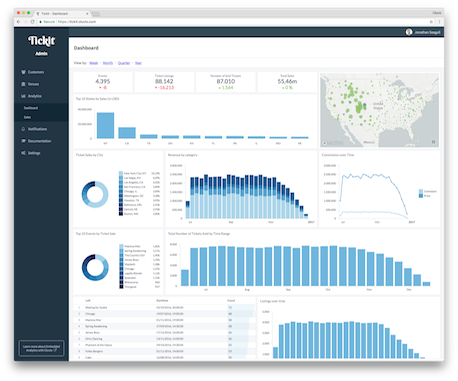This screenshot has width=458, height=381.
Task: Click the 'Revenue by category' chart title
Action: [x=183, y=155]
